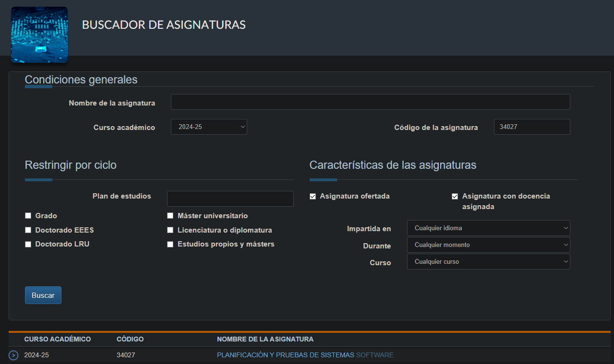The image size is (614, 364).
Task: Open the Impartida en language dropdown
Action: pyautogui.click(x=488, y=228)
